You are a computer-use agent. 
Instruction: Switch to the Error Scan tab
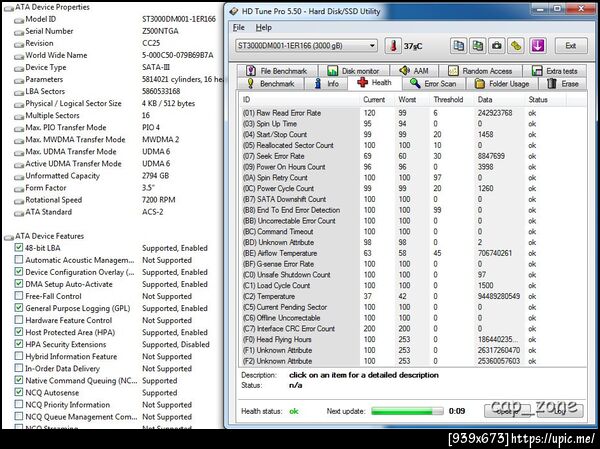click(x=434, y=83)
